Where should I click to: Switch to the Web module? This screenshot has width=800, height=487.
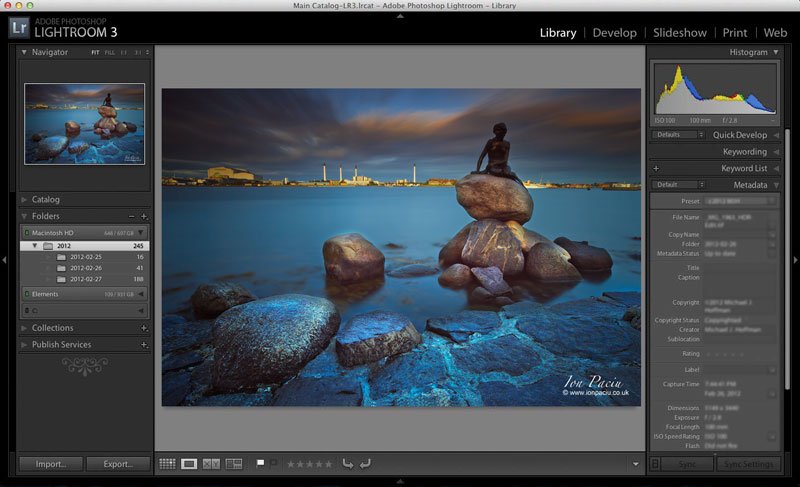click(775, 33)
